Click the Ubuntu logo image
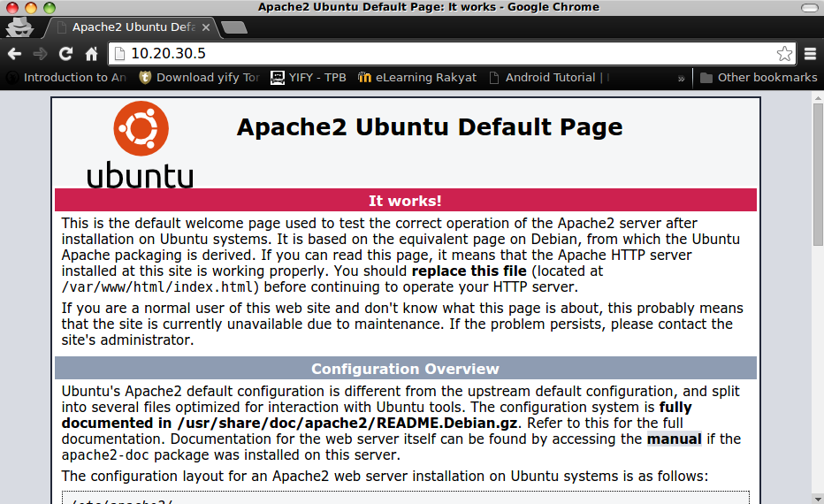This screenshot has width=824, height=504. [x=141, y=144]
